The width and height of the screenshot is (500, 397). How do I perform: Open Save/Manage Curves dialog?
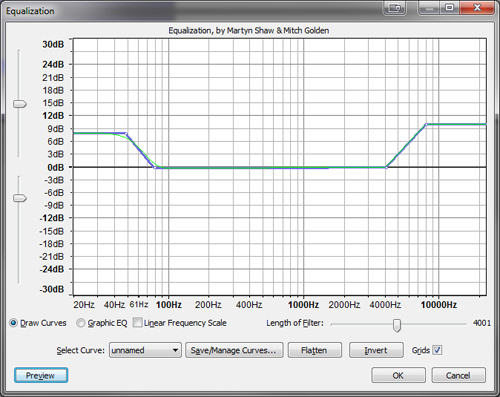tap(234, 350)
